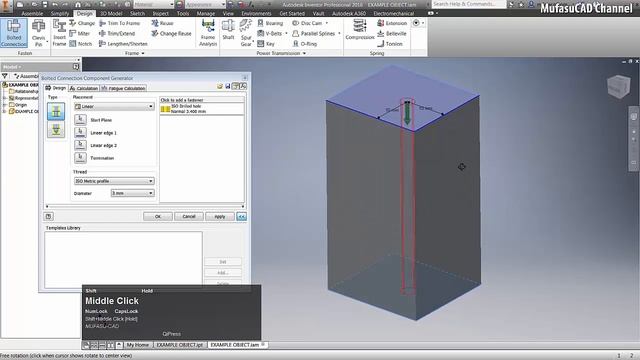Select Lengthen/Shorten frame tool
Screen dimensions: 640x360
123,44
